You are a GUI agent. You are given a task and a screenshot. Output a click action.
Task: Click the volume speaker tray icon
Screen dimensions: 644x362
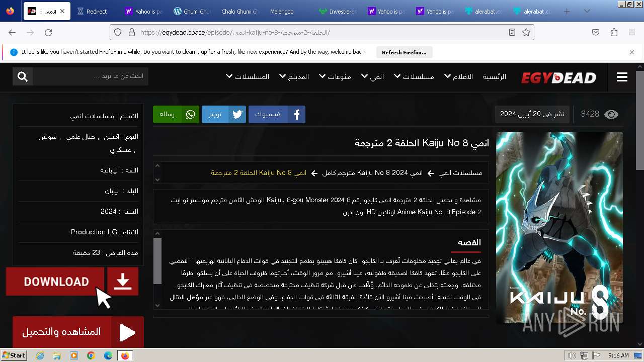click(572, 355)
